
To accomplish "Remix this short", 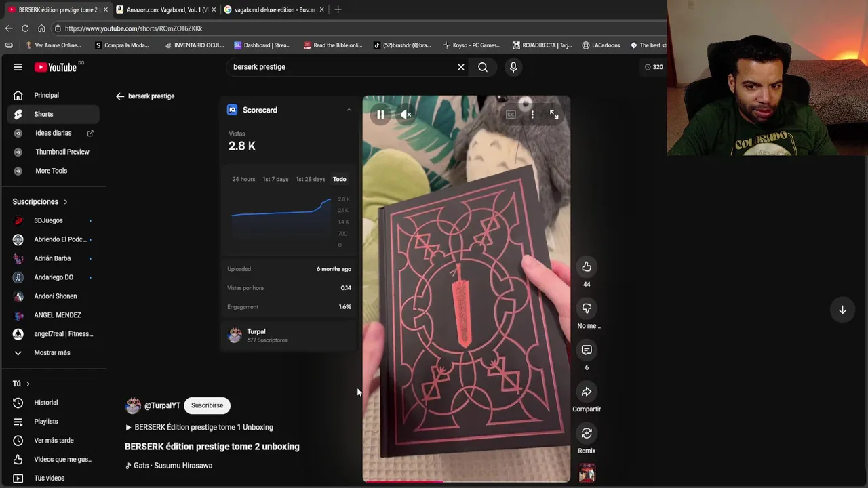I will pyautogui.click(x=587, y=433).
